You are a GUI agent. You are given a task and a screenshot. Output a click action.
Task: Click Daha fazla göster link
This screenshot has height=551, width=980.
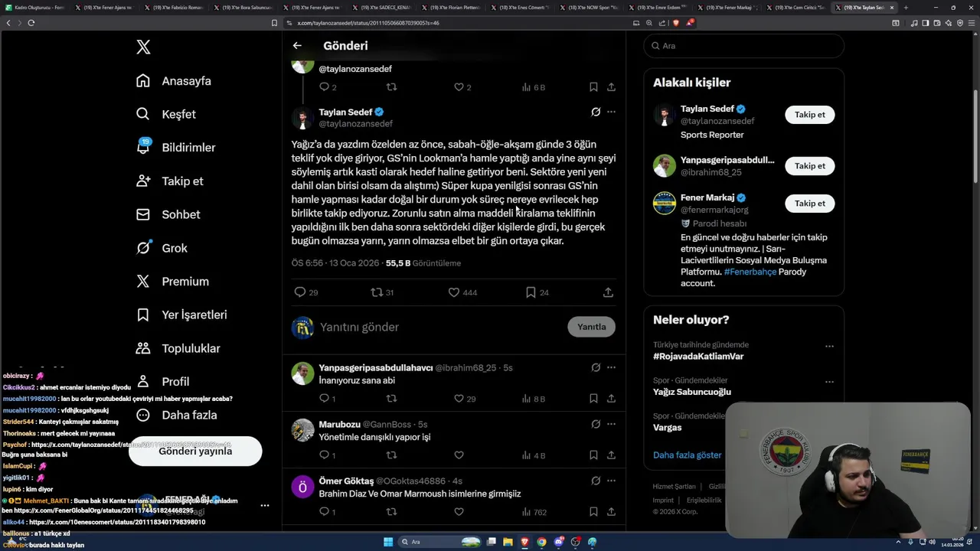click(x=687, y=455)
